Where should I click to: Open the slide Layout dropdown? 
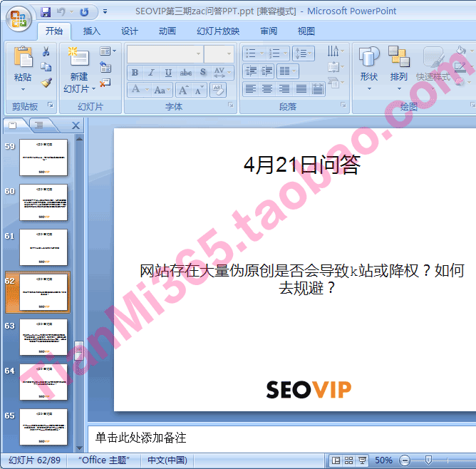tap(108, 51)
